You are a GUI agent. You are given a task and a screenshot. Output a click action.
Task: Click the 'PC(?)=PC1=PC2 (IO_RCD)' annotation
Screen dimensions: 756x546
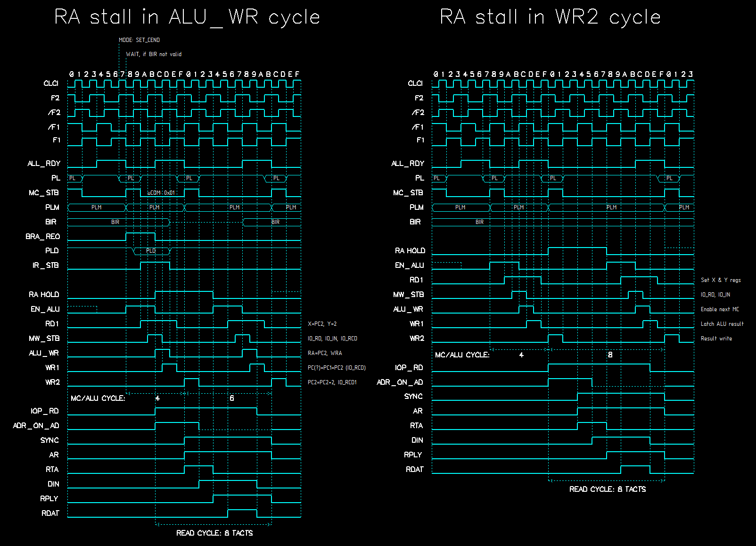coord(337,368)
